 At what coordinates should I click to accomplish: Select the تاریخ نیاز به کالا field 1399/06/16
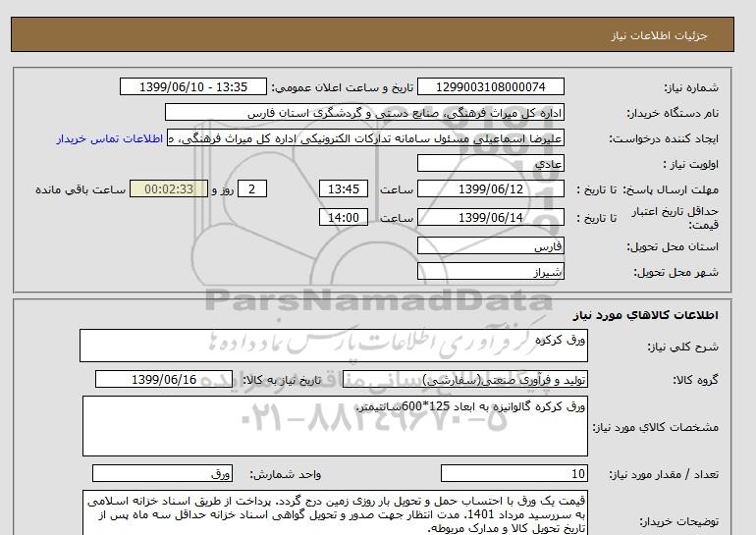point(164,379)
